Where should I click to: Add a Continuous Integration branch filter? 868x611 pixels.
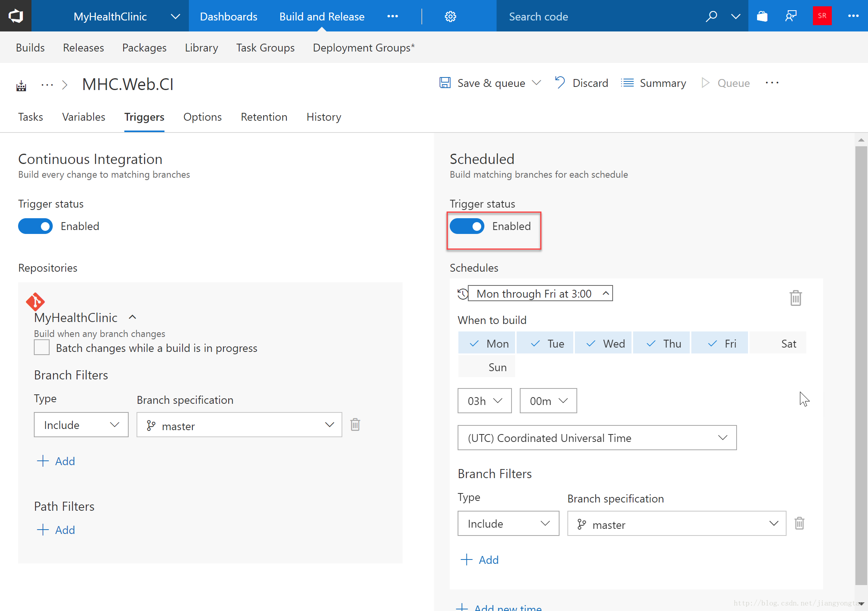pos(56,461)
